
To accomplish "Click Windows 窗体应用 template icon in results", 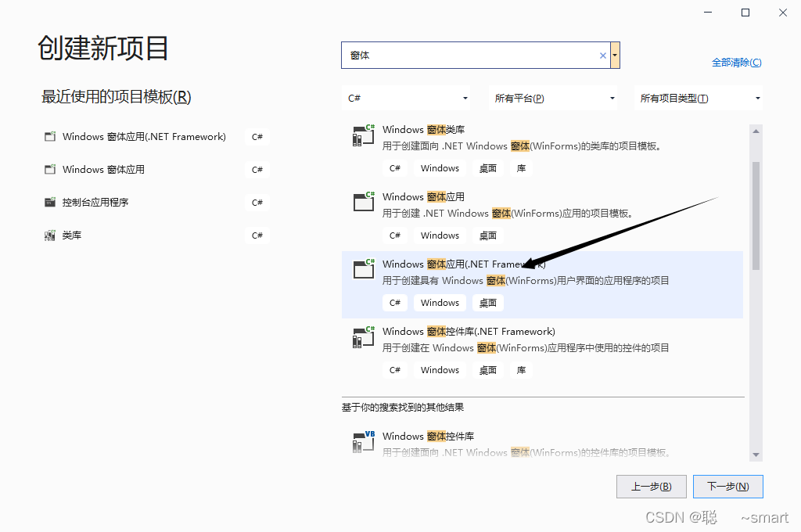I will point(364,202).
